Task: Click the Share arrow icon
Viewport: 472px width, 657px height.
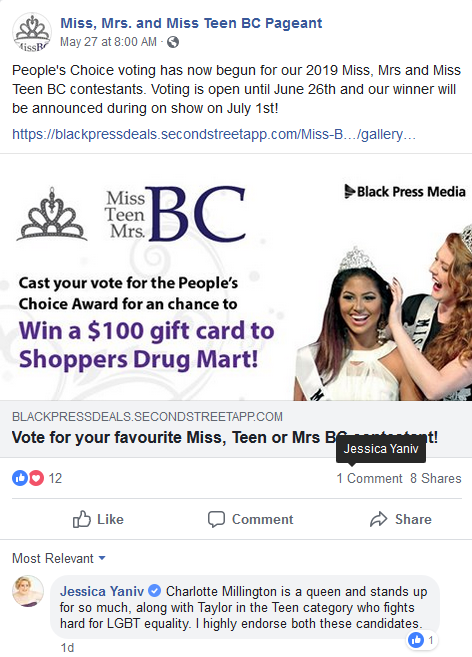Action: (379, 519)
